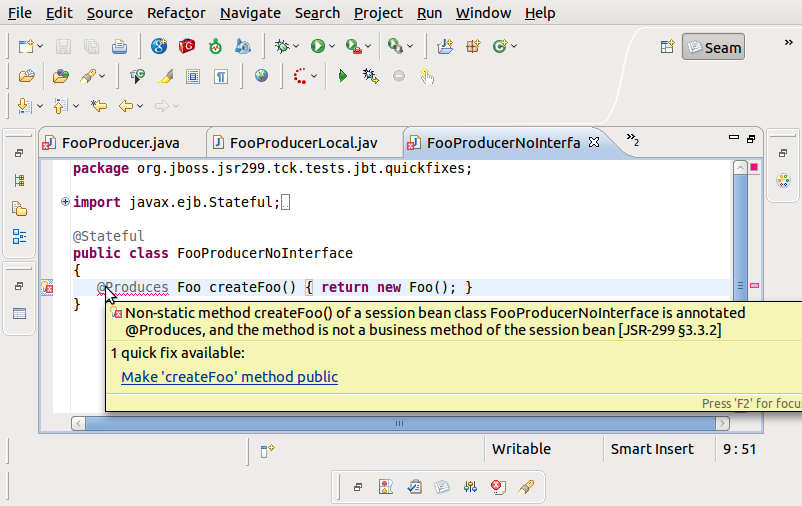This screenshot has height=506, width=802.
Task: Expand the Run dropdown arrow
Action: pyautogui.click(x=332, y=47)
